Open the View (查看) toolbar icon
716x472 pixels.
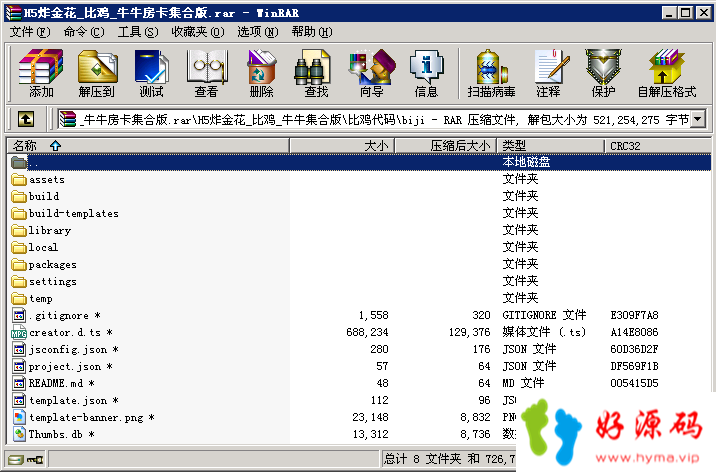pyautogui.click(x=206, y=73)
